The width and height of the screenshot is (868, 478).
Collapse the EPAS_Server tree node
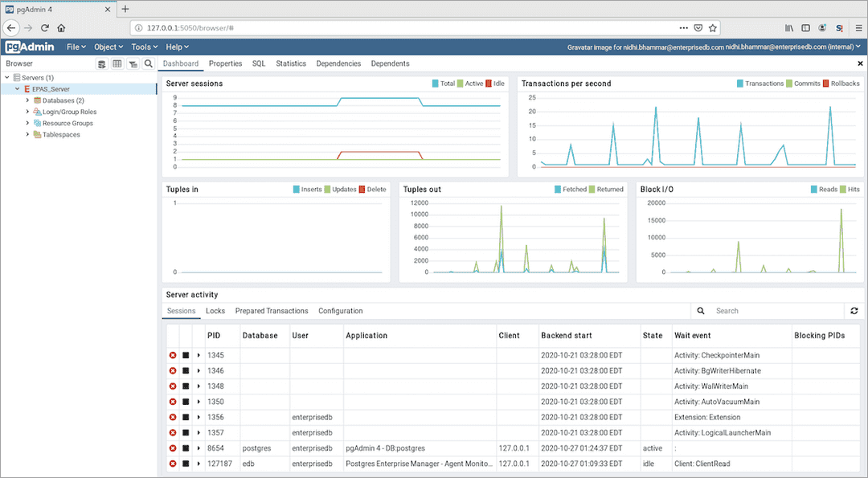point(17,89)
